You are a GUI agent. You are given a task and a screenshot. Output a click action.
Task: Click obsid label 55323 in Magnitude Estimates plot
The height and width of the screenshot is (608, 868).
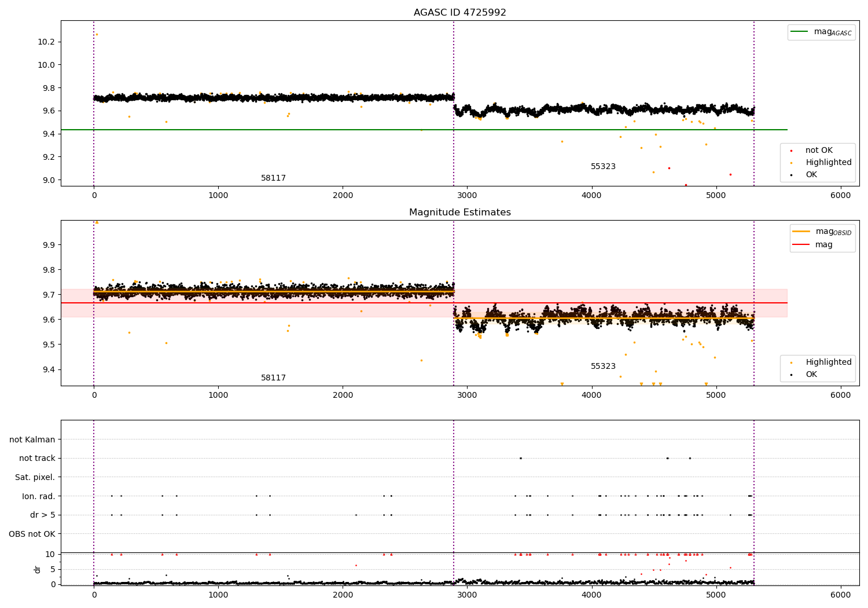coord(603,367)
